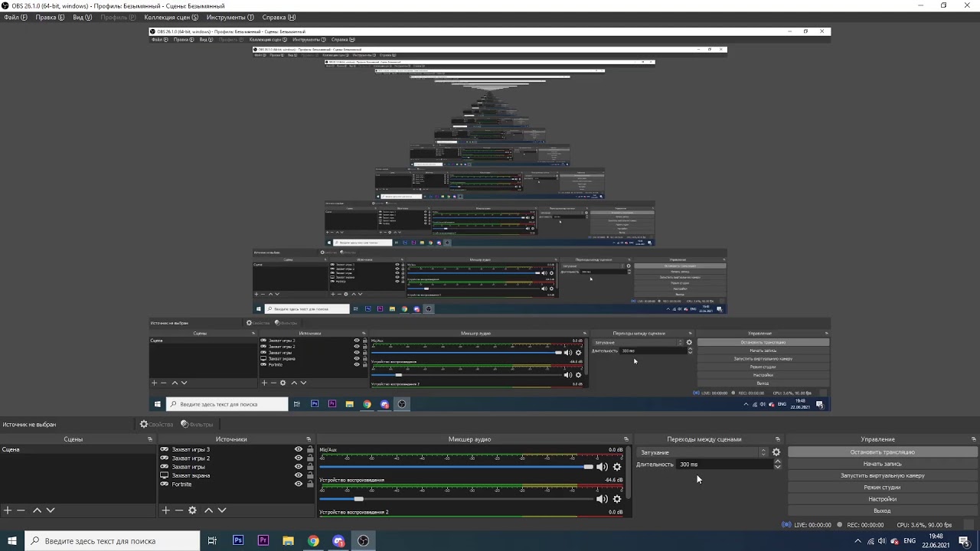
Task: Open the Файл menu
Action: [15, 17]
